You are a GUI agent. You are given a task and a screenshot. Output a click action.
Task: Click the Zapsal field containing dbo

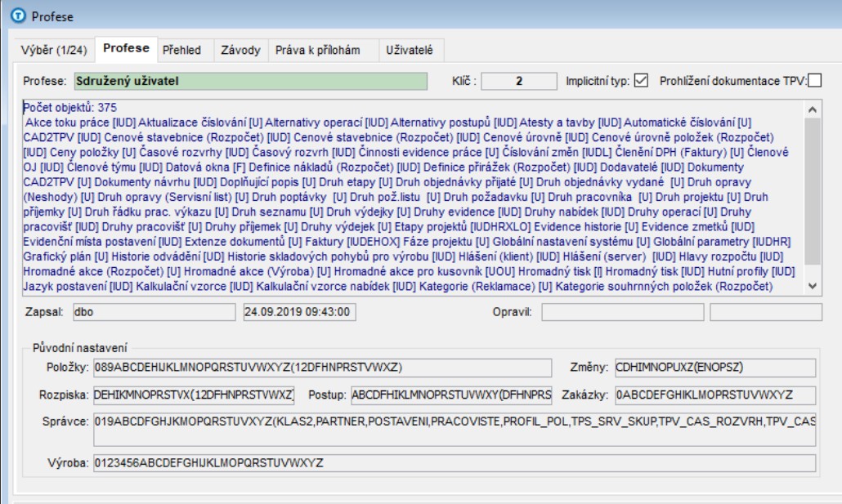point(152,312)
